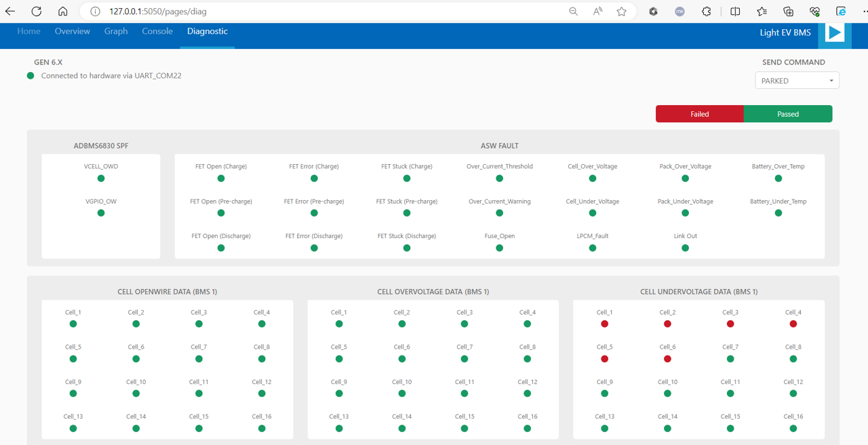868x445 pixels.
Task: Click the FET Open (Charge) indicator
Action: [x=220, y=178]
